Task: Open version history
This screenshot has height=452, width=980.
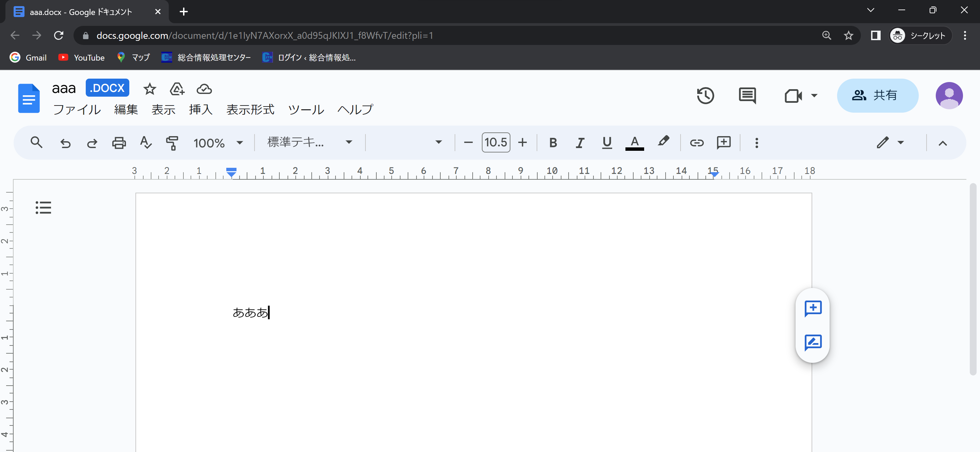Action: (x=705, y=96)
